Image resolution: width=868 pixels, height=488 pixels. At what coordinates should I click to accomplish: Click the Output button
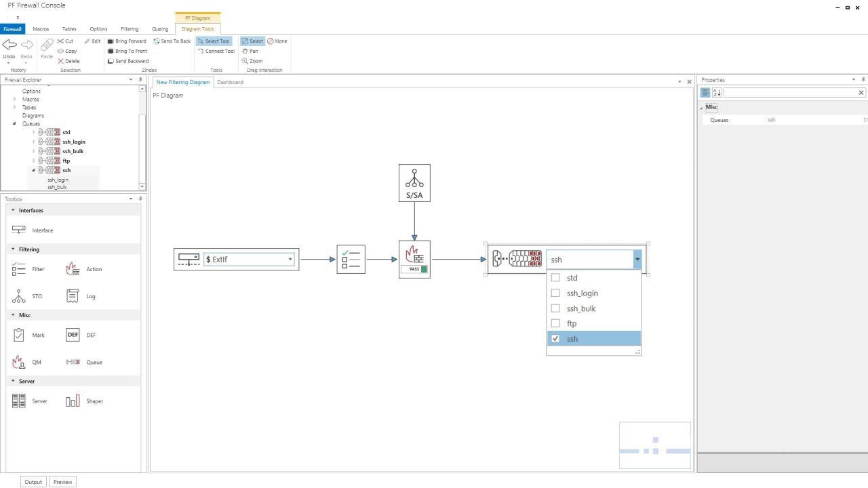point(33,482)
